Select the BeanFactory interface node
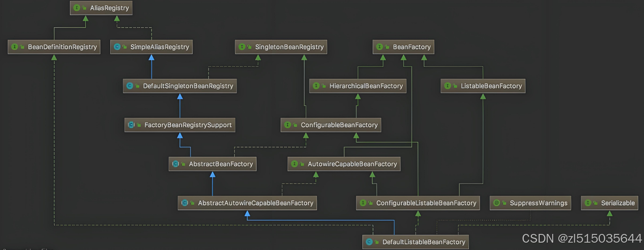 (404, 47)
